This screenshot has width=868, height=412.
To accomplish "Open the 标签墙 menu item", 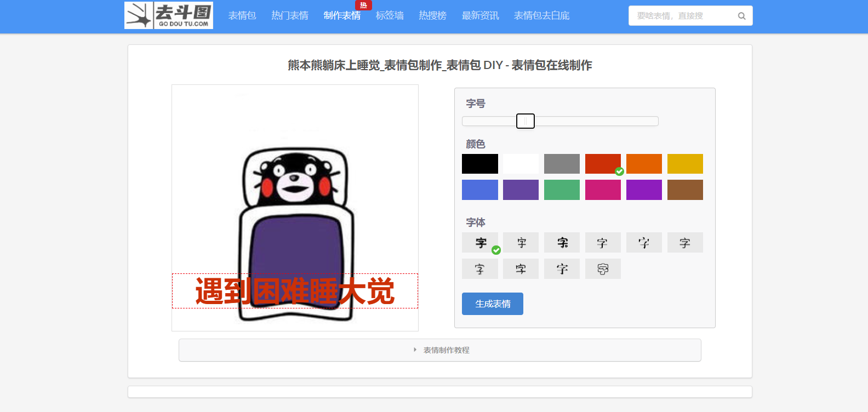I will pos(390,16).
